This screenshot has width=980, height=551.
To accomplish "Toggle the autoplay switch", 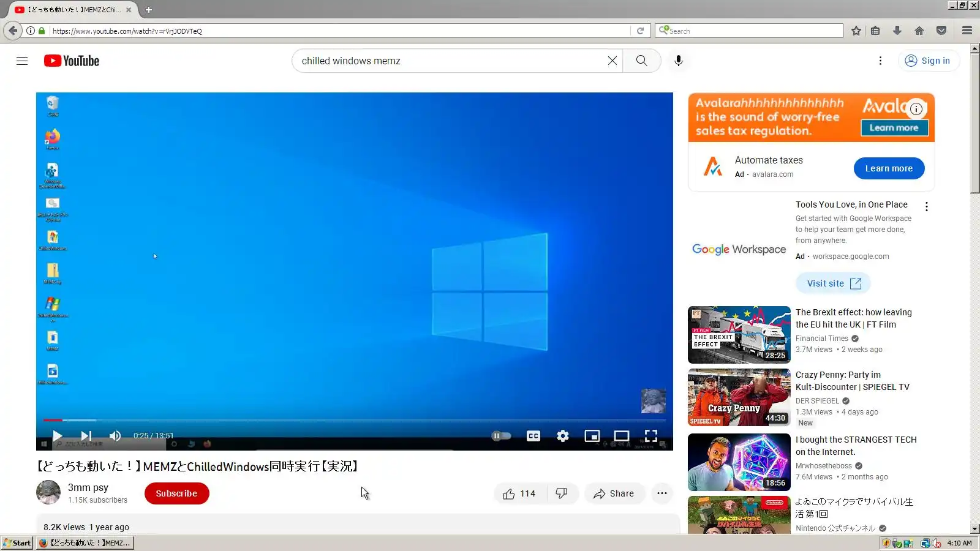I will tap(501, 436).
